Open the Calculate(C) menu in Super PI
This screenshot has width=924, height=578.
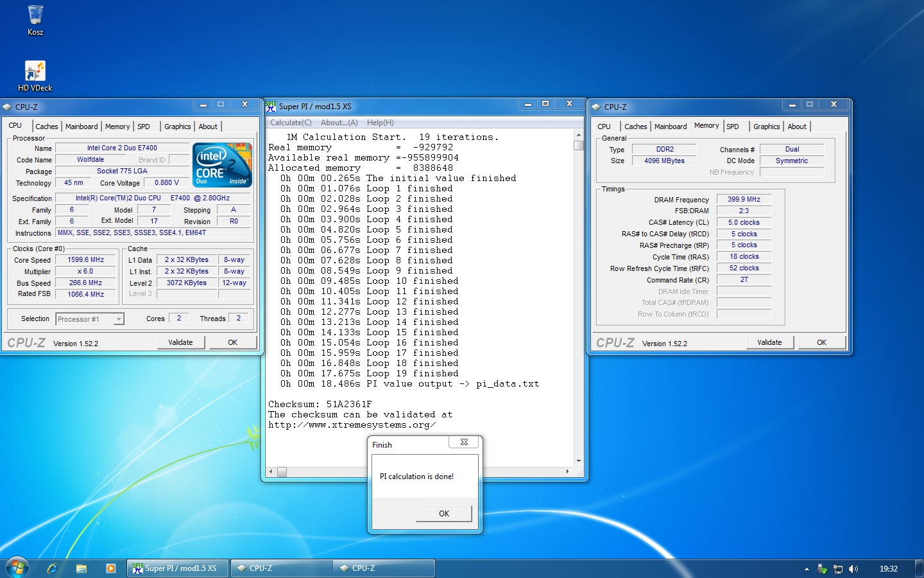click(x=291, y=123)
